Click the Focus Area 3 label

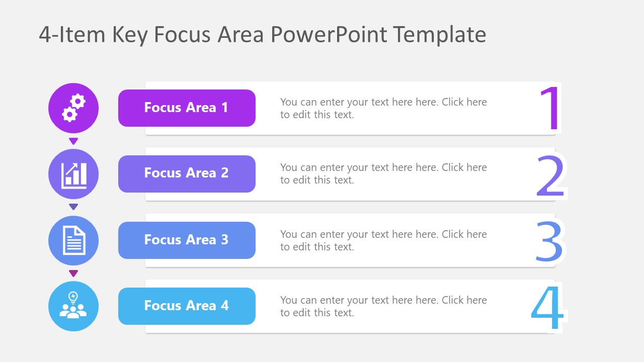pyautogui.click(x=187, y=240)
